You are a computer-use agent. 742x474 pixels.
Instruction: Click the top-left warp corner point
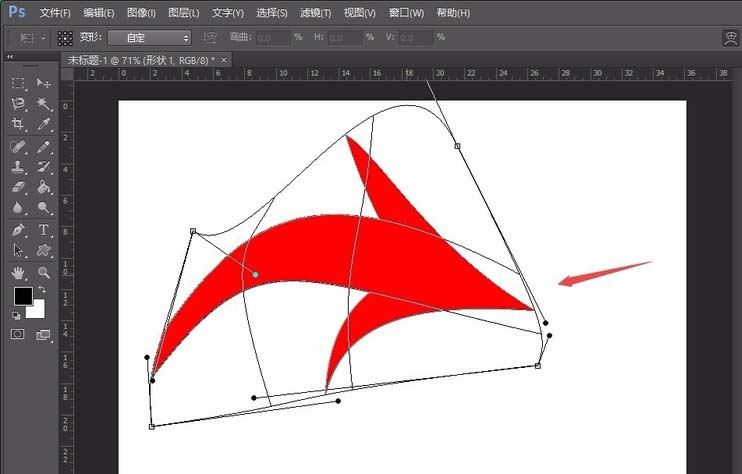[x=193, y=231]
